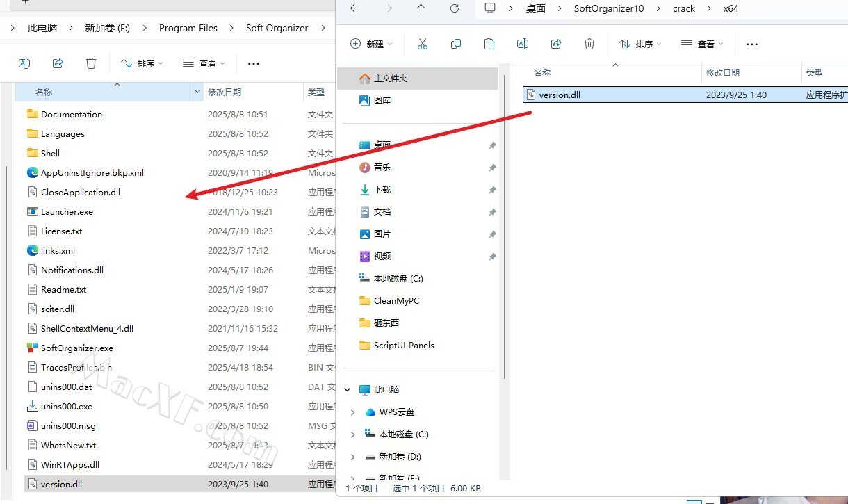Select the SoftOrganizer.exe application icon
This screenshot has width=848, height=504.
[x=33, y=348]
